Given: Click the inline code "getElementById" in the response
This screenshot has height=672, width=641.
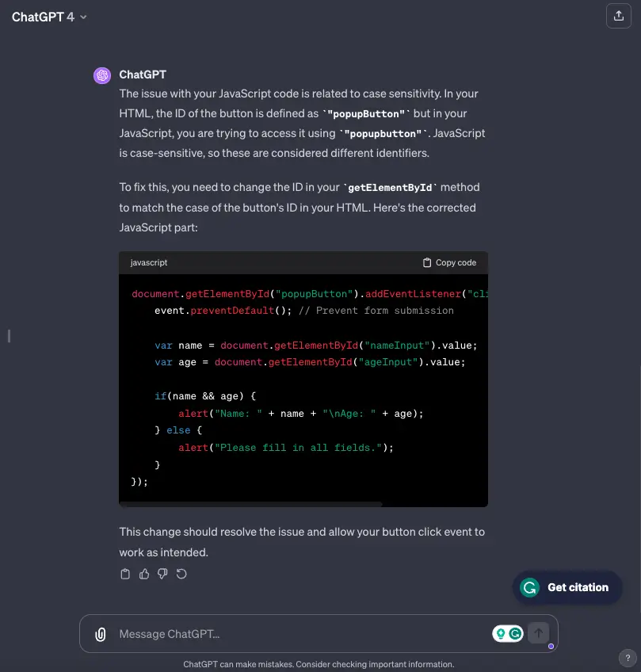Looking at the screenshot, I should [390, 188].
